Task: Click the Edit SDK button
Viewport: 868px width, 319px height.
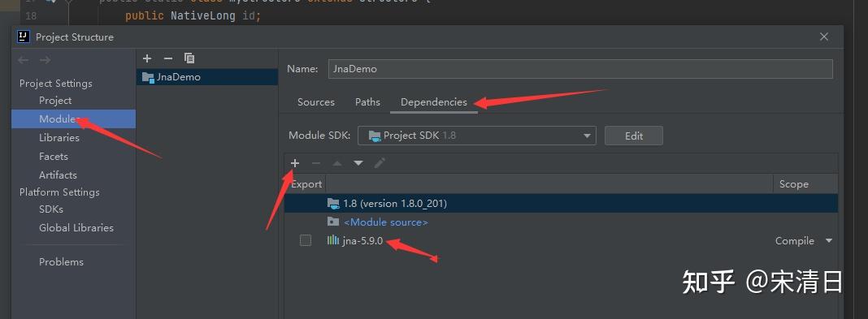Action: click(634, 136)
